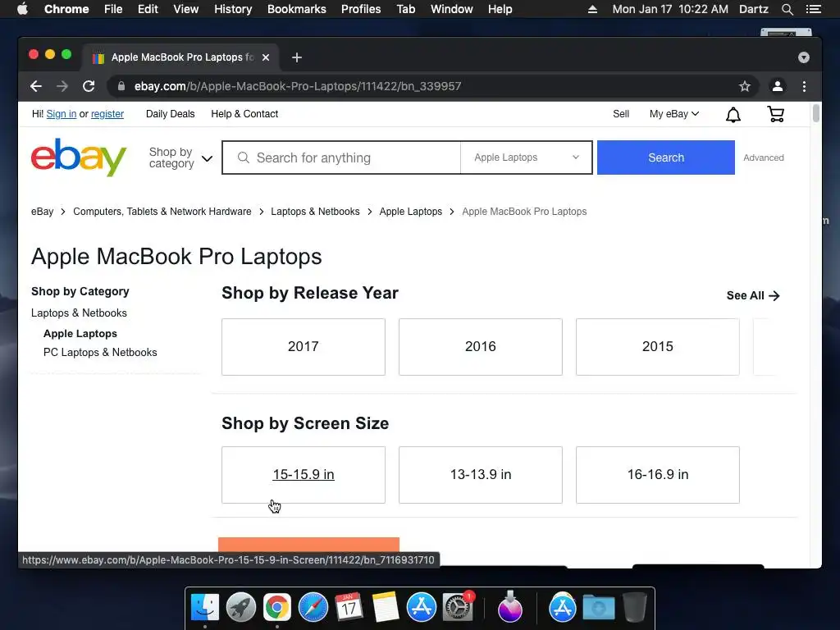
Task: Click the Sign in link
Action: [62, 113]
